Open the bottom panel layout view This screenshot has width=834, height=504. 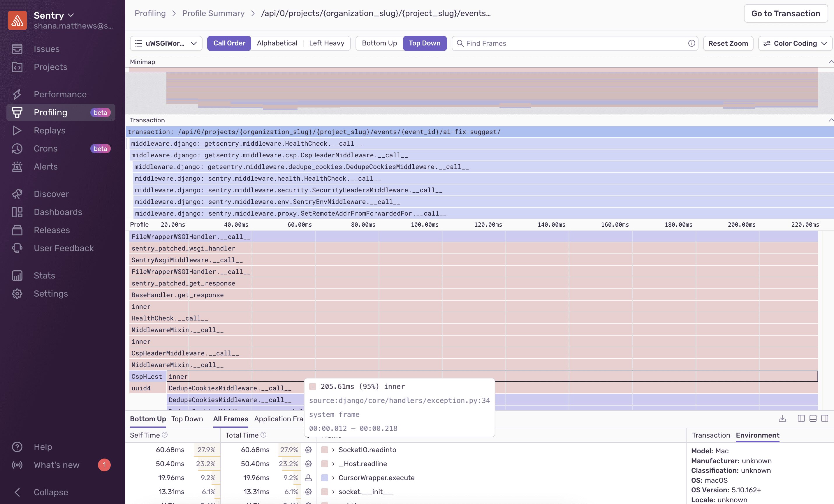pyautogui.click(x=812, y=419)
